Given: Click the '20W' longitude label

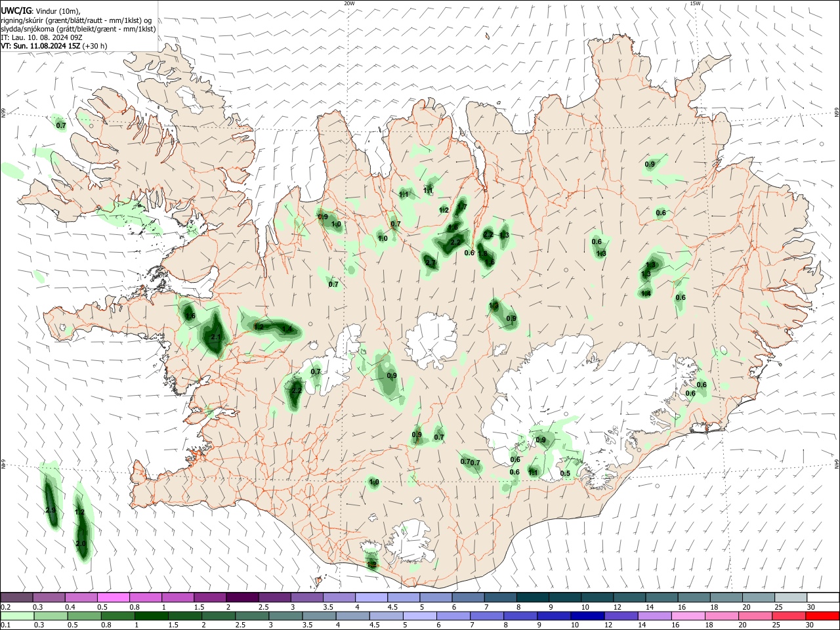Looking at the screenshot, I should [x=349, y=3].
